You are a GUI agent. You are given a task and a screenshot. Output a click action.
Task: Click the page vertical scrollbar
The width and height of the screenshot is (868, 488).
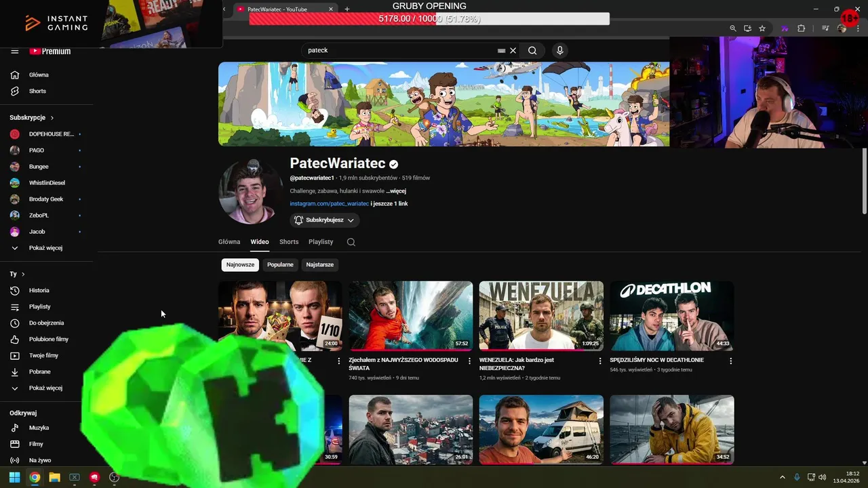click(864, 180)
